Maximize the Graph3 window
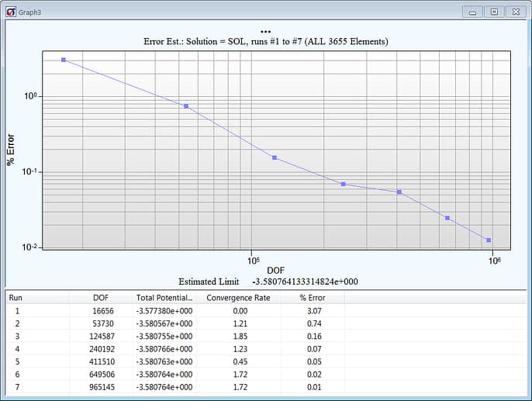This screenshot has width=532, height=401. pos(493,12)
